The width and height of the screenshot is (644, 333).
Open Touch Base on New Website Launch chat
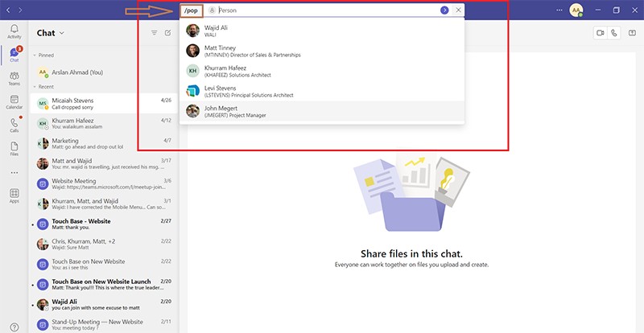pyautogui.click(x=103, y=285)
